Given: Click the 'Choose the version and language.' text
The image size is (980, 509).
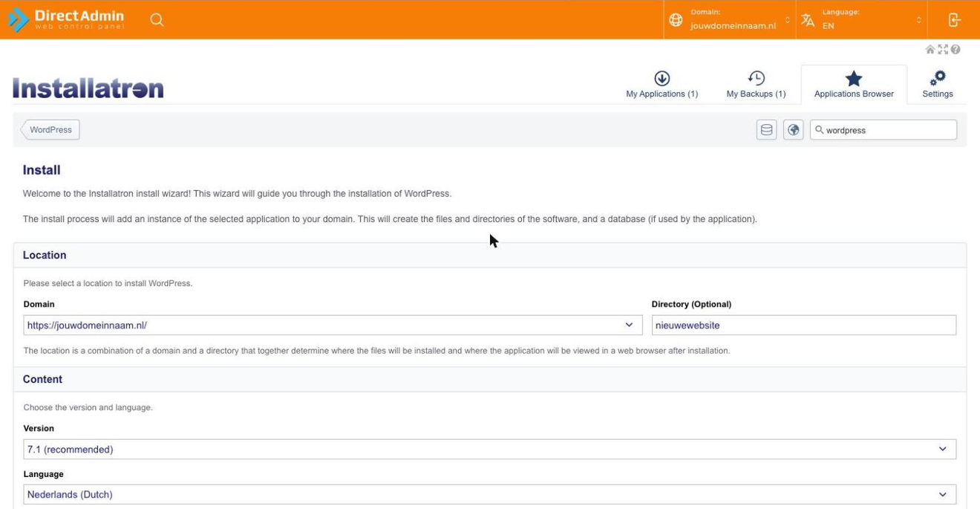Looking at the screenshot, I should pos(88,408).
